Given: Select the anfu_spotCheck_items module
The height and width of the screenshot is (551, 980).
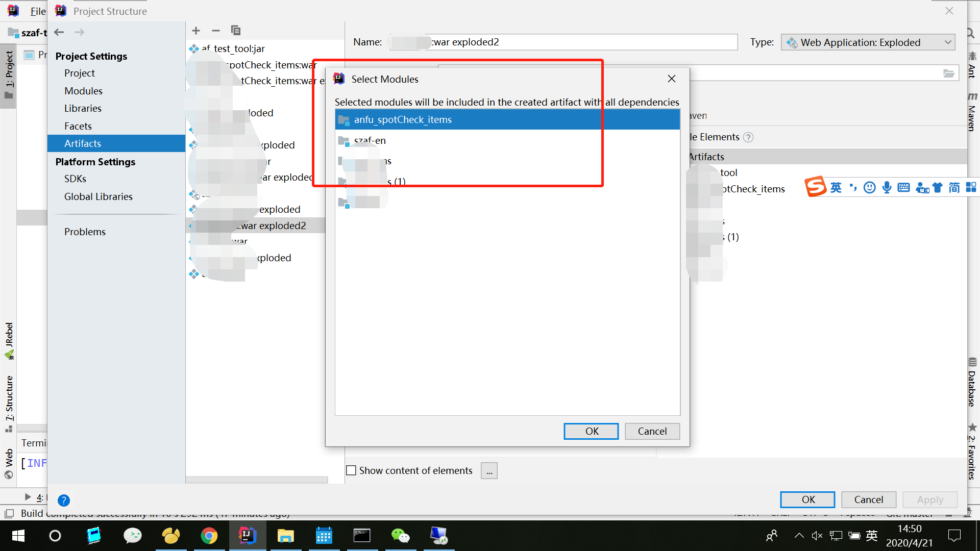Looking at the screenshot, I should tap(403, 120).
